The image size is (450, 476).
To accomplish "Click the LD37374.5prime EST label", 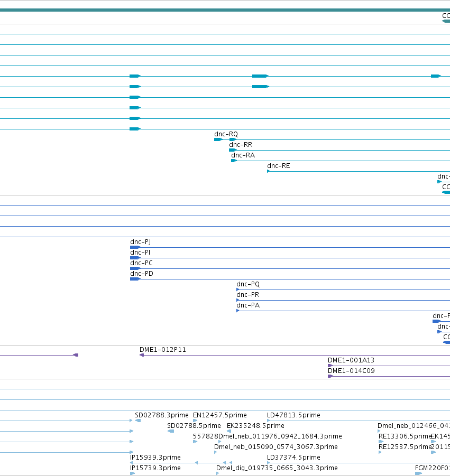I will pos(293,458).
